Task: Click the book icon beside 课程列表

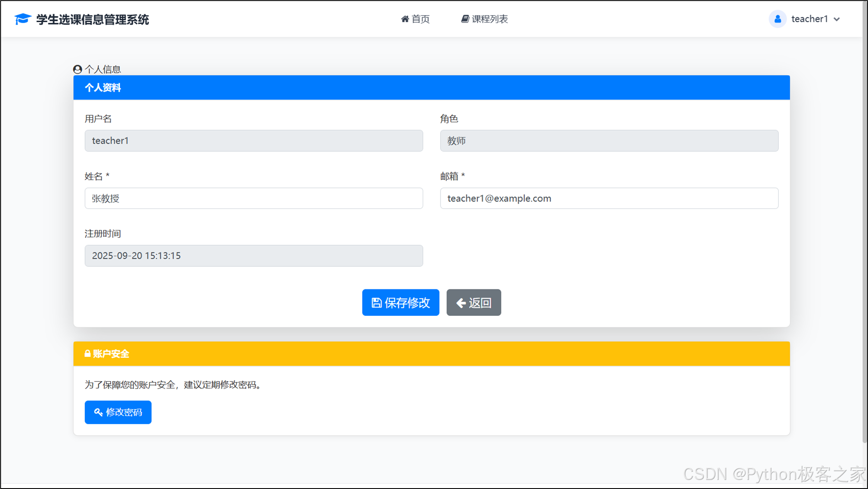Action: 465,19
